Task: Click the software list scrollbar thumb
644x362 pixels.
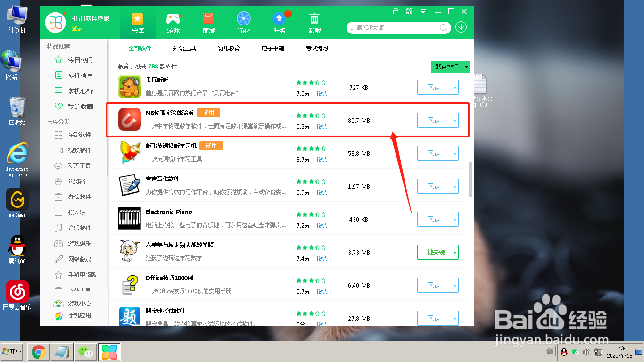Action: pyautogui.click(x=471, y=180)
